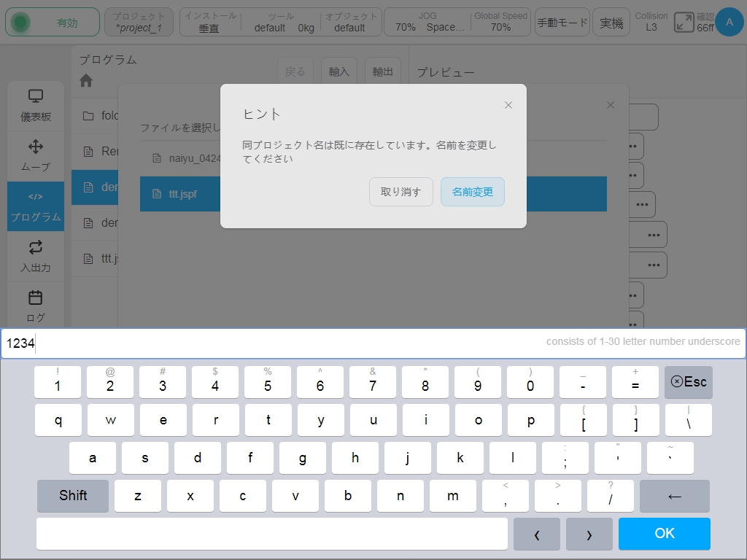
Task: Open the オブジェクト default setting
Action: (x=351, y=23)
